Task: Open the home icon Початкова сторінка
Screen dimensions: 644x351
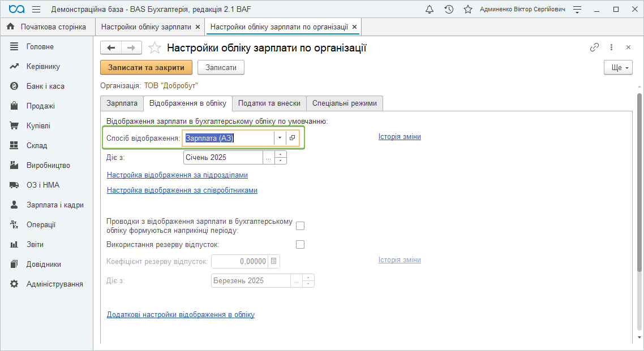Action: 10,27
